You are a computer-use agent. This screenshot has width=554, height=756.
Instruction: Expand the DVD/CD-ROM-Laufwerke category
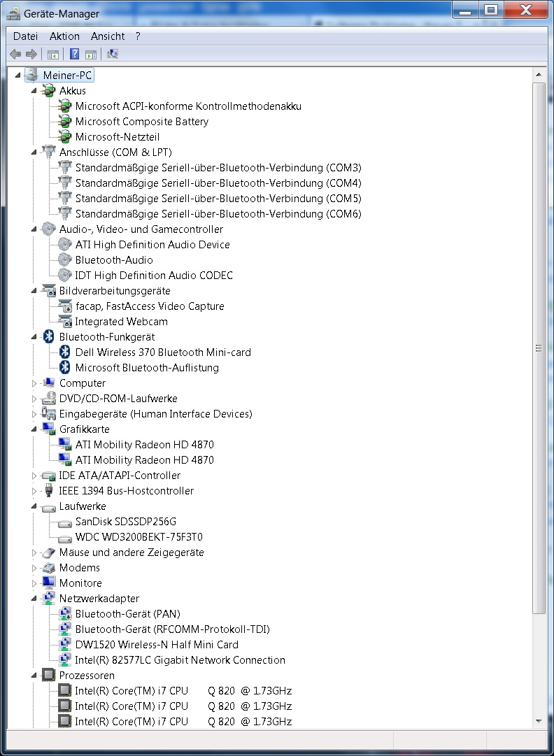(x=34, y=399)
